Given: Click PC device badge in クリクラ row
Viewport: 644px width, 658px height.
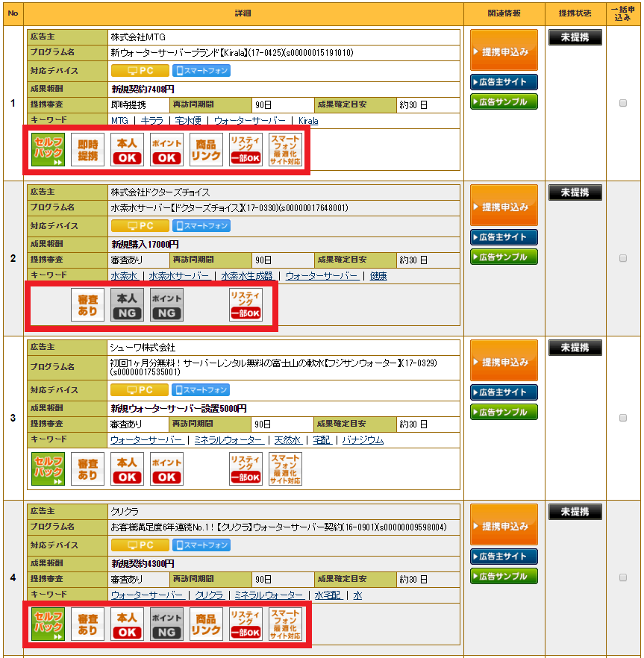Looking at the screenshot, I should [140, 545].
